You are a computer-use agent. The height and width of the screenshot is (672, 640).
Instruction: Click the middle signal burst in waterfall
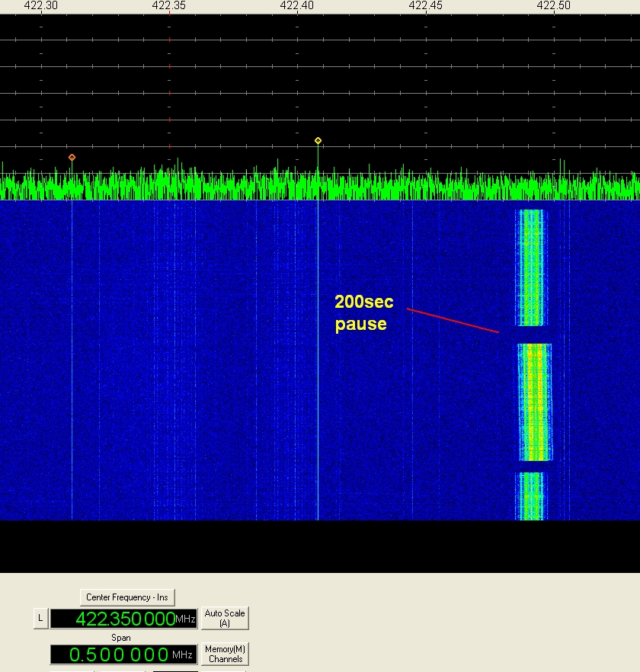(x=534, y=402)
